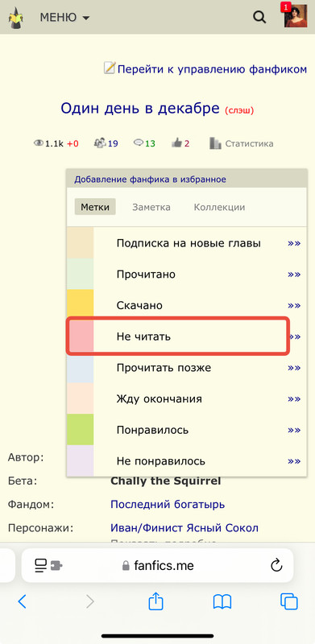The height and width of the screenshot is (644, 315).
Task: Open the Статистика chart icon
Action: point(215,143)
